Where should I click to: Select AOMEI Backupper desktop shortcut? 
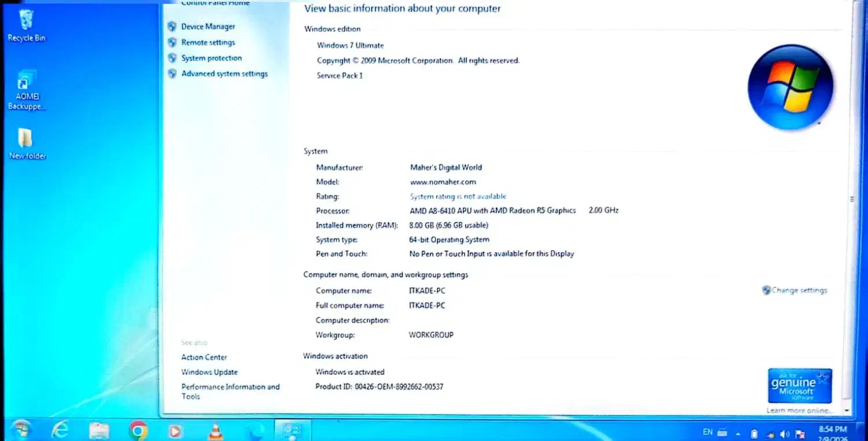(27, 90)
